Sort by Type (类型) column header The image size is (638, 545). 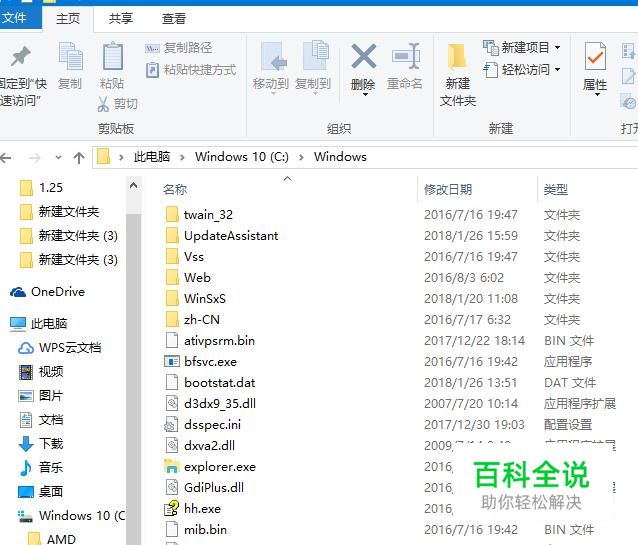click(x=556, y=189)
